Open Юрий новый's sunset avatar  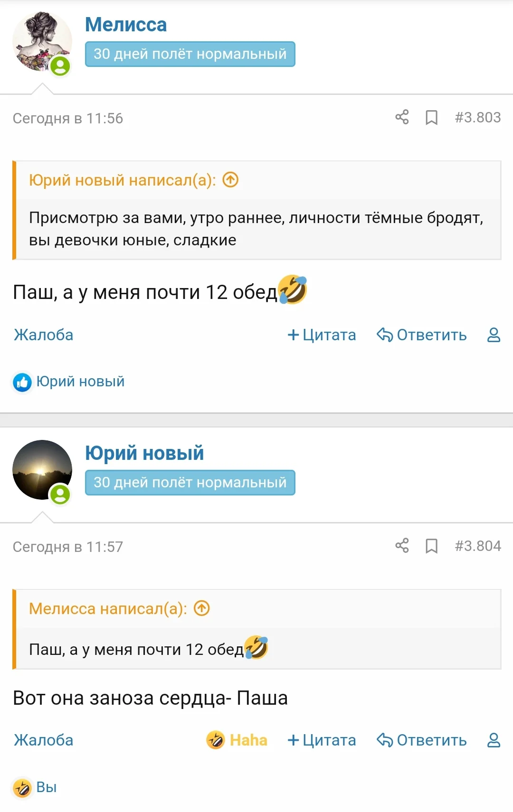(x=42, y=470)
